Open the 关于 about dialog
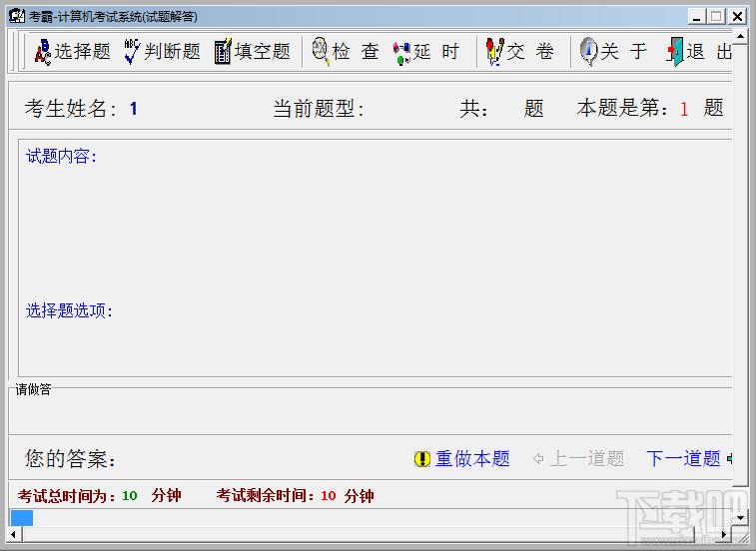Screen dimensions: 756x551 (x=613, y=51)
